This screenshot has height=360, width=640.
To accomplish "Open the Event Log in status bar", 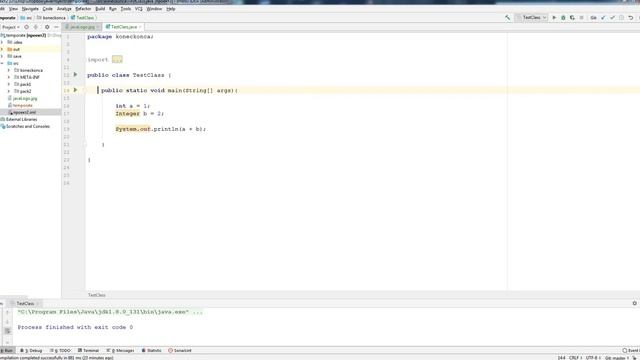I will point(631,351).
